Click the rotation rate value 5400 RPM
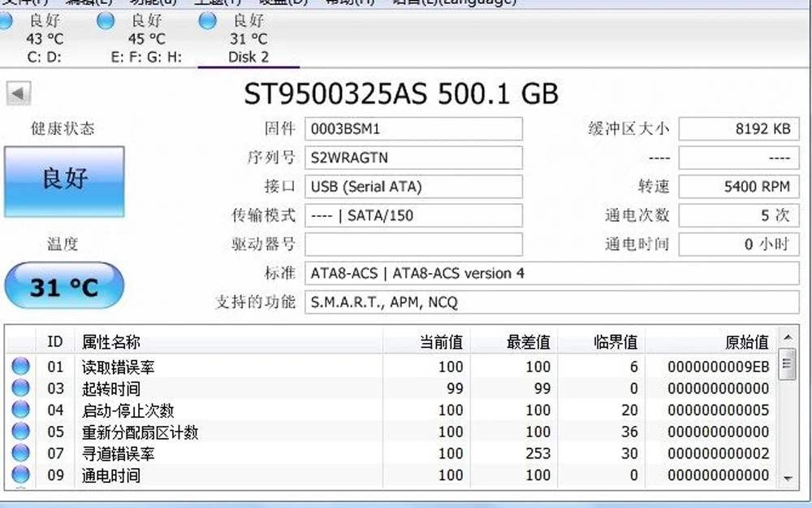812x508 pixels. [739, 187]
